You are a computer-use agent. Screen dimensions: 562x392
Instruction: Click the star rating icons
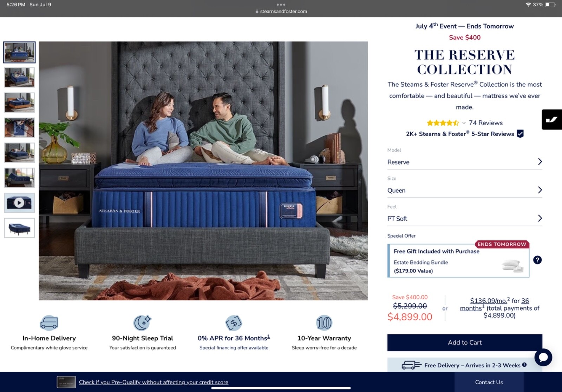(443, 123)
